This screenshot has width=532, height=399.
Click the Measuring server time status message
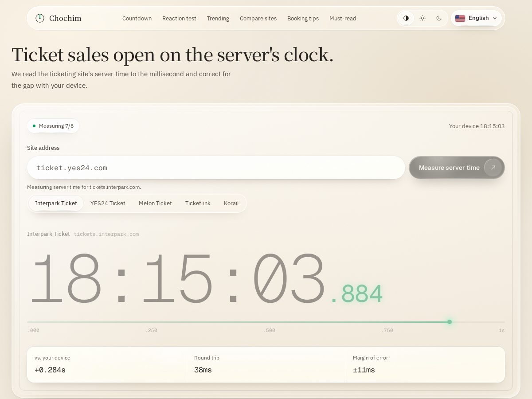(84, 187)
